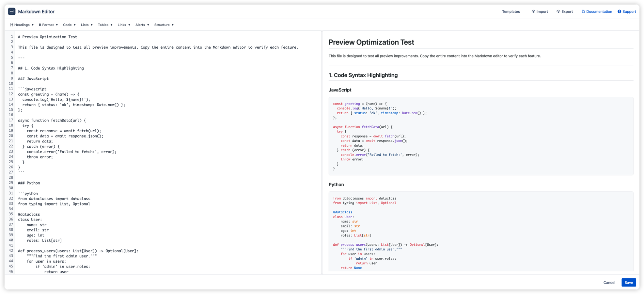This screenshot has height=294, width=644.
Task: Click the Export cloud icon
Action: coord(559,11)
